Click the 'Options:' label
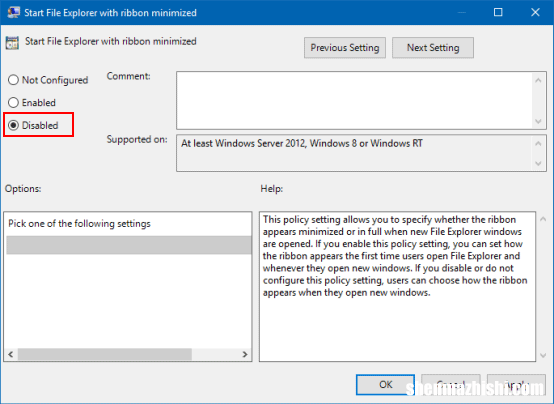Image resolution: width=554 pixels, height=404 pixels. (x=23, y=189)
